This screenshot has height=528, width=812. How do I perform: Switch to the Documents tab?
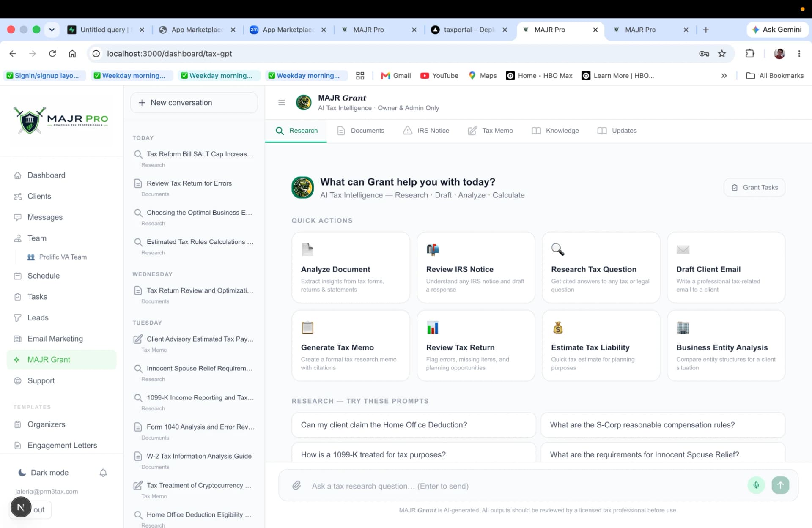tap(361, 131)
